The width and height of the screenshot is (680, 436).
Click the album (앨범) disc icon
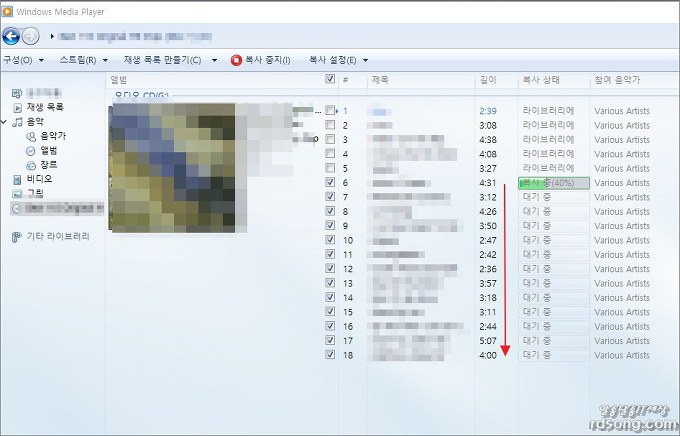pos(31,151)
